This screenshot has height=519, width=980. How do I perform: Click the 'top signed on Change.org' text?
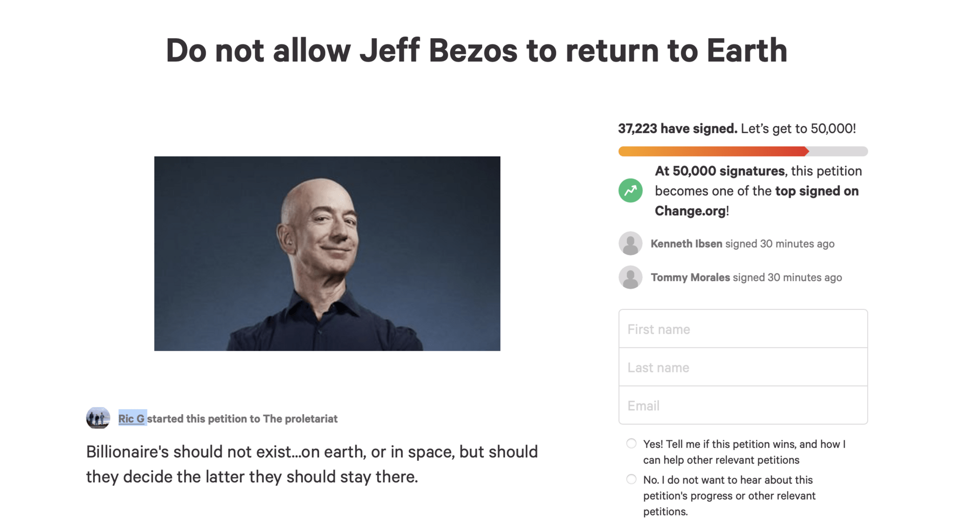[x=757, y=201]
